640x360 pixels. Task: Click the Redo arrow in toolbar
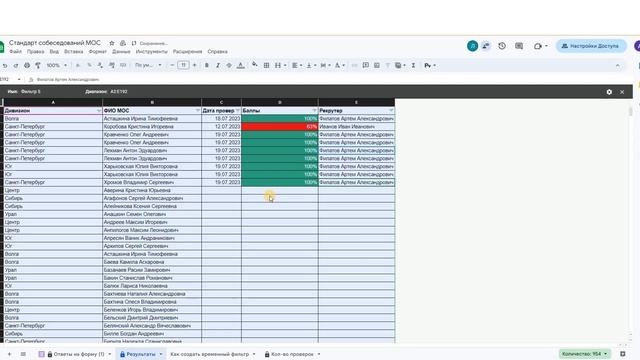[16, 65]
